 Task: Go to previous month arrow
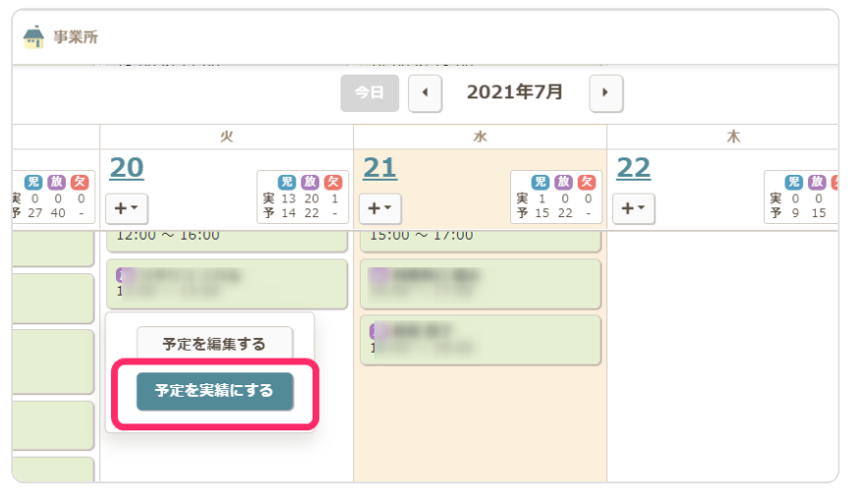pyautogui.click(x=425, y=92)
